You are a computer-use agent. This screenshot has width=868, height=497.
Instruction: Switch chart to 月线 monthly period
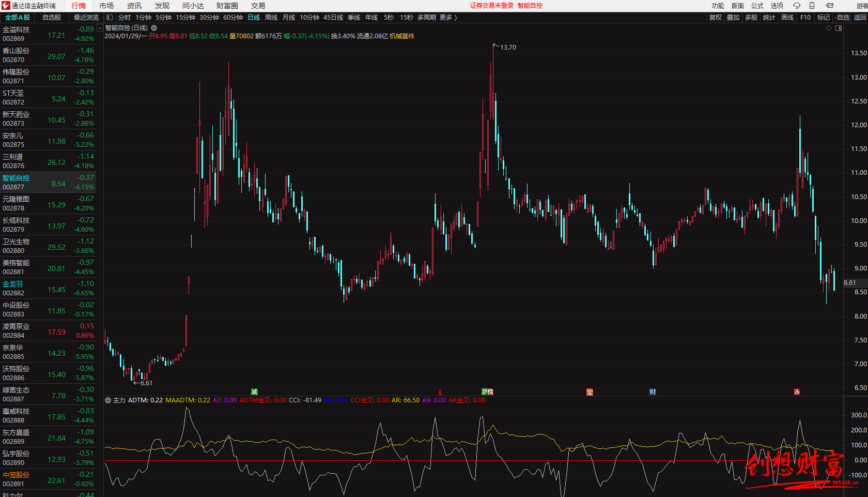[289, 18]
